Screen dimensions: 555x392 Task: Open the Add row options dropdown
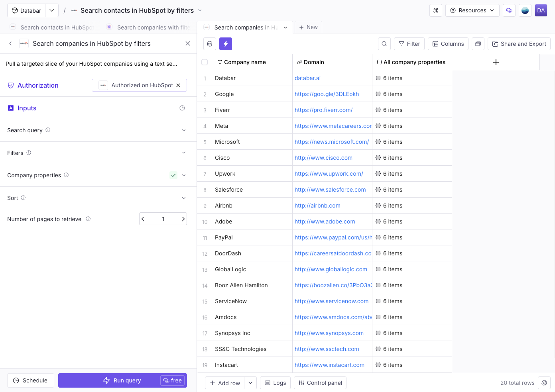click(x=250, y=383)
